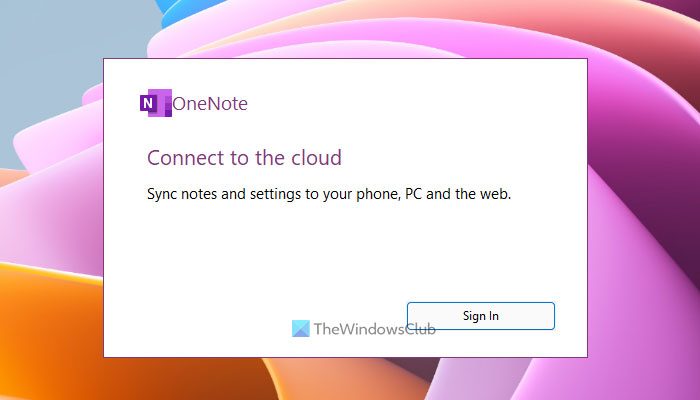Click TheWindowsClub watermark text
This screenshot has height=400, width=700.
(375, 329)
